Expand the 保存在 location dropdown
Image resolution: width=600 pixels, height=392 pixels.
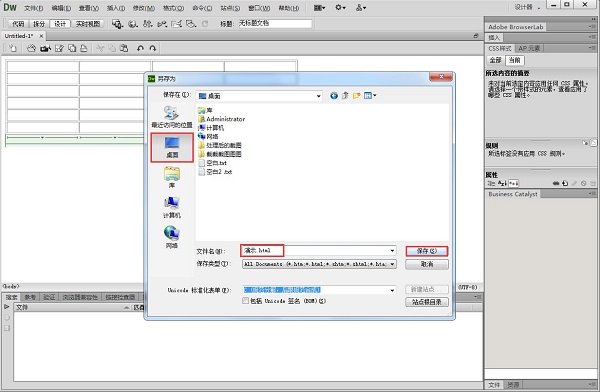pos(318,96)
